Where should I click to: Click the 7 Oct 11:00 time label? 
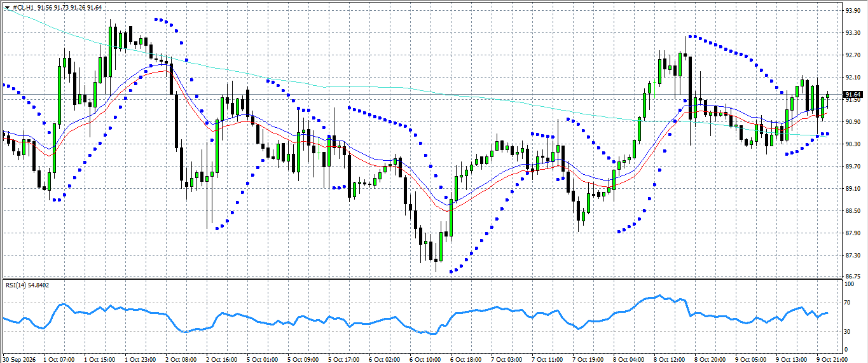(548, 359)
